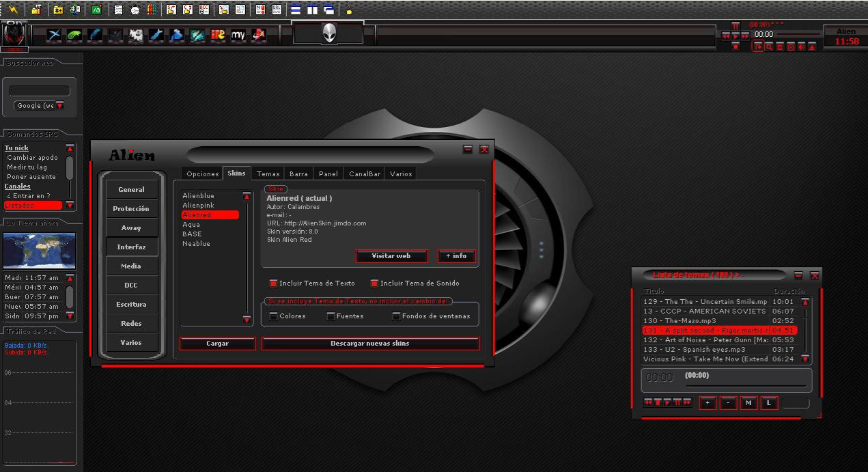Click the Buscador web search input field
The width and height of the screenshot is (868, 472).
coord(40,91)
